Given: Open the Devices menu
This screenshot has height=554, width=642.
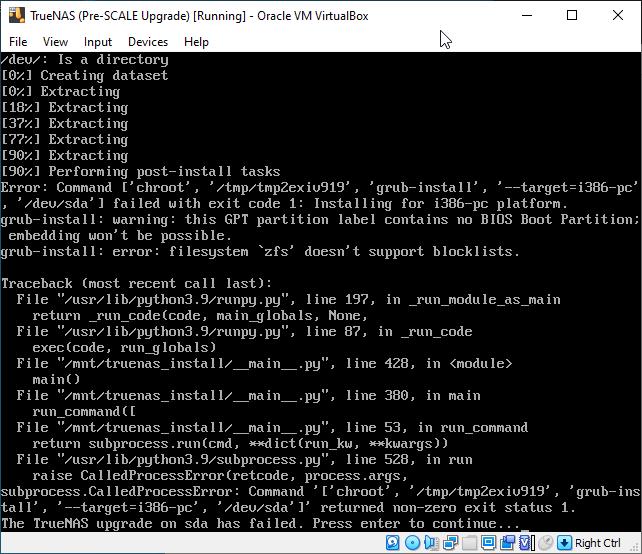Looking at the screenshot, I should 148,42.
